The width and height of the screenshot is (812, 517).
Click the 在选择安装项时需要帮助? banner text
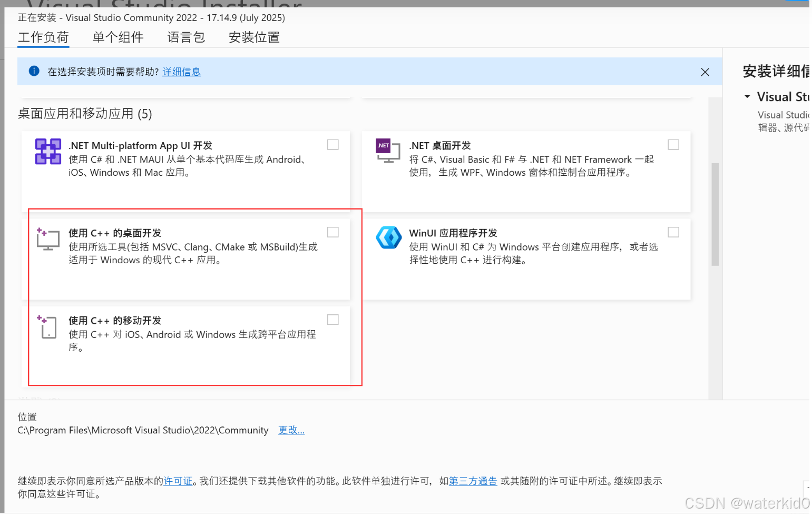click(103, 72)
